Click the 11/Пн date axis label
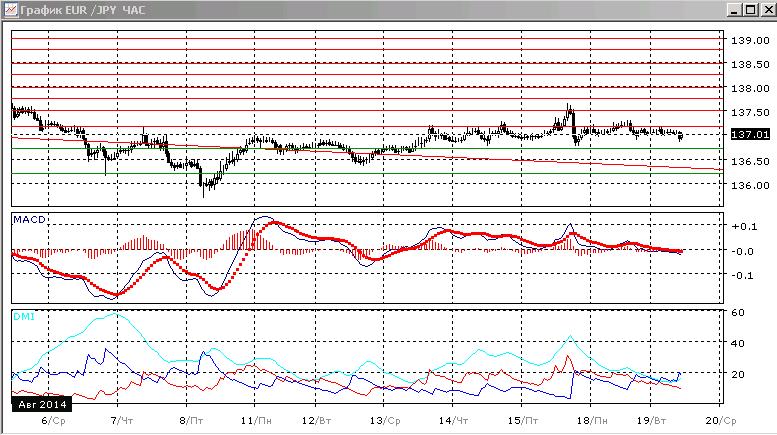The height and width of the screenshot is (435, 777). [256, 421]
